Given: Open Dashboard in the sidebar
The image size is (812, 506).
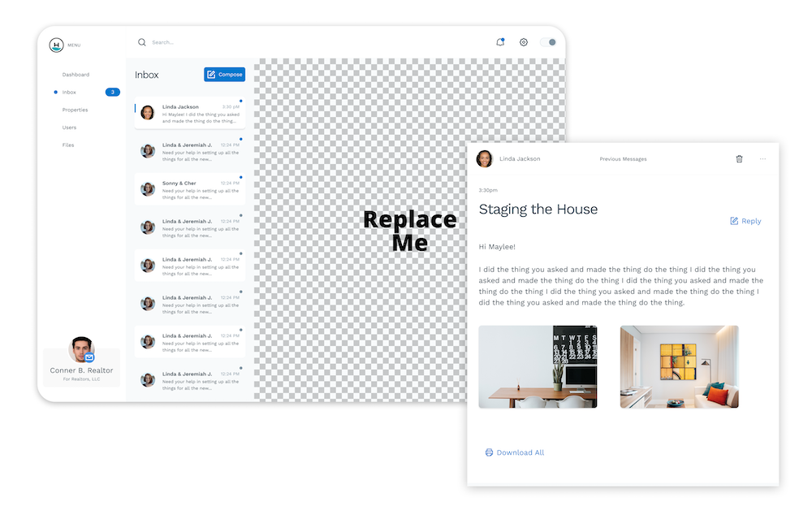Looking at the screenshot, I should 76,75.
